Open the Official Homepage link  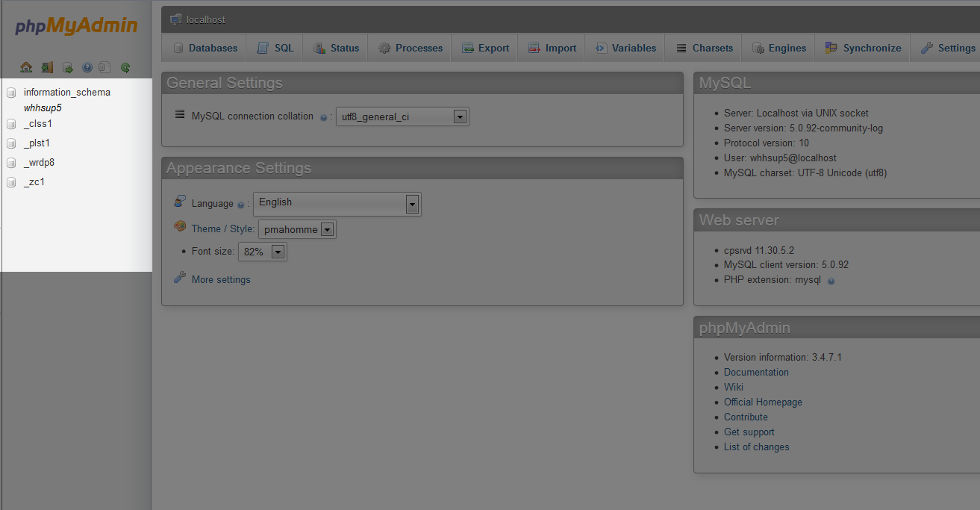click(x=763, y=402)
